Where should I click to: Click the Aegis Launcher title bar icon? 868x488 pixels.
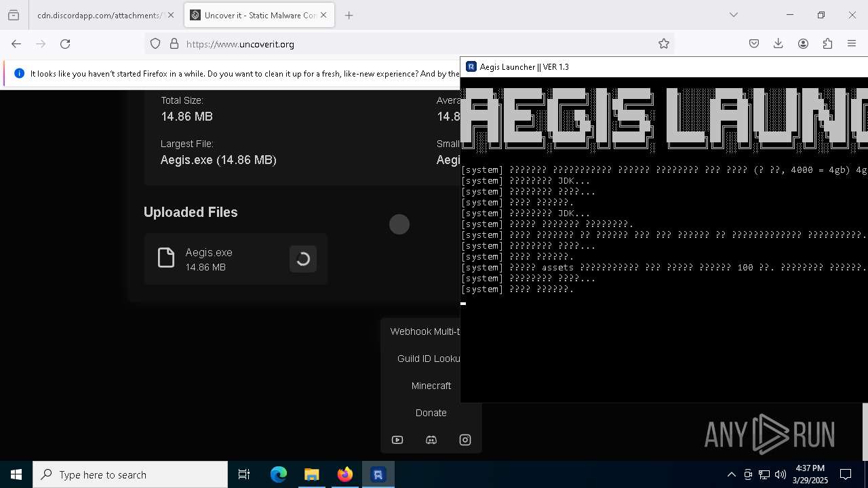coord(471,67)
